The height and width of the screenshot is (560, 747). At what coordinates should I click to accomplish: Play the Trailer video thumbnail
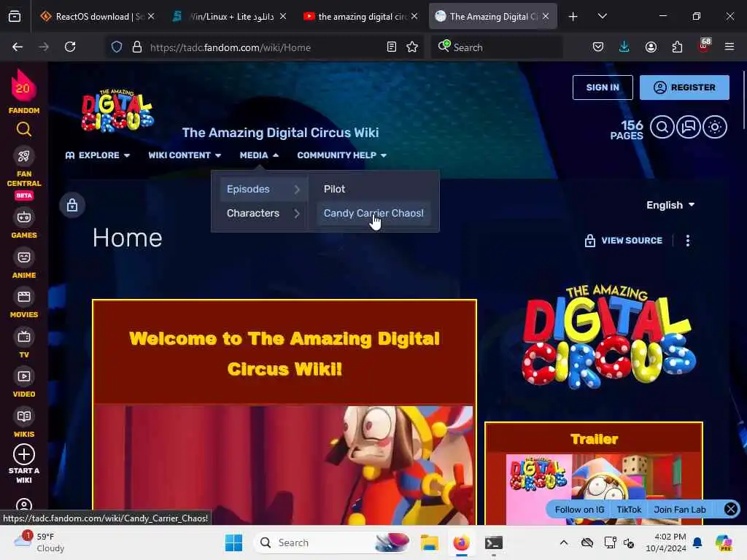[x=594, y=489]
